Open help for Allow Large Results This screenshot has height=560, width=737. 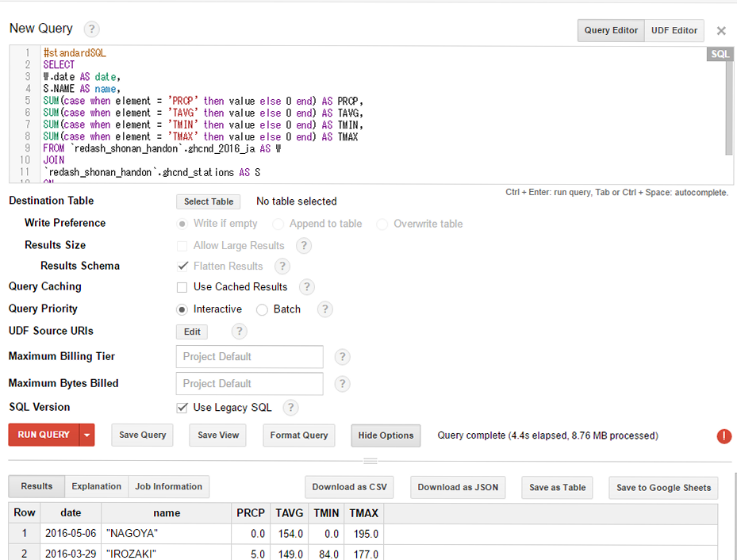click(304, 245)
